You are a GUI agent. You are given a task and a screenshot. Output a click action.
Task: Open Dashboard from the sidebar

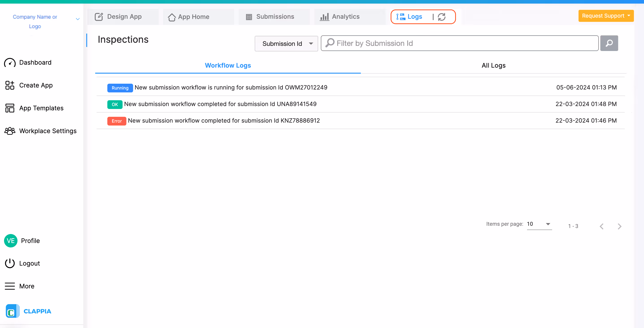[35, 62]
